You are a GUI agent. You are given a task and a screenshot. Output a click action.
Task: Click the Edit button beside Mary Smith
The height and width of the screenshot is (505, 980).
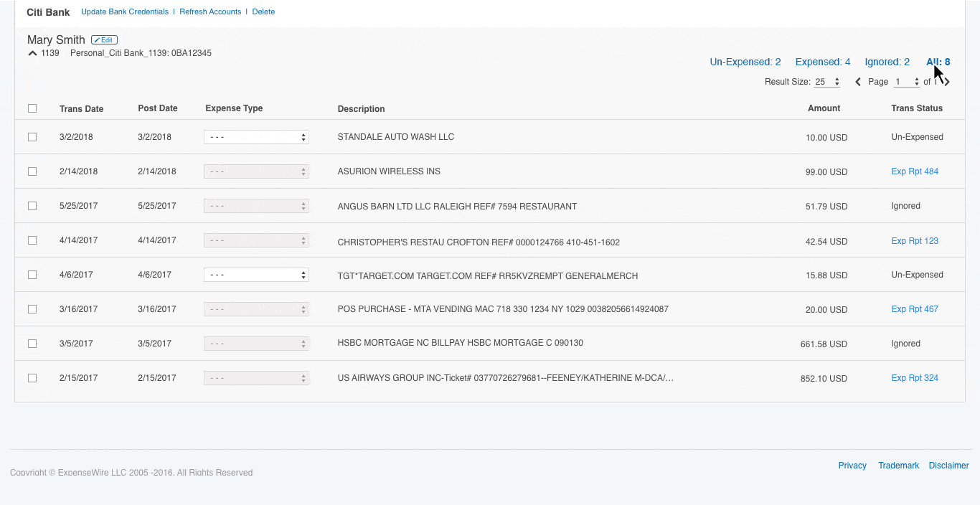pyautogui.click(x=104, y=40)
